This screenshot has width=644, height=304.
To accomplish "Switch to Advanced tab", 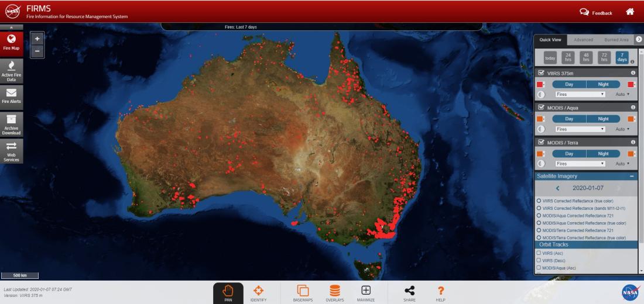I will (583, 40).
